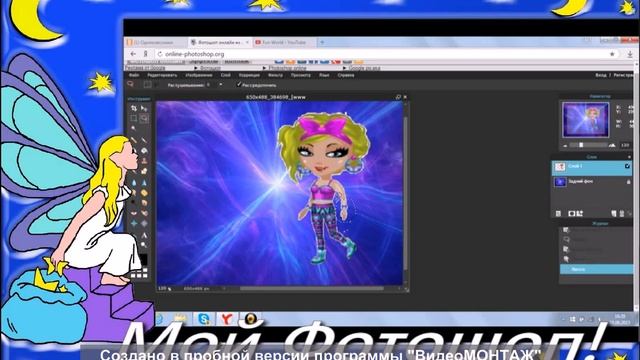640x360 pixels.
Task: Click the browser back arrow
Action: click(133, 54)
